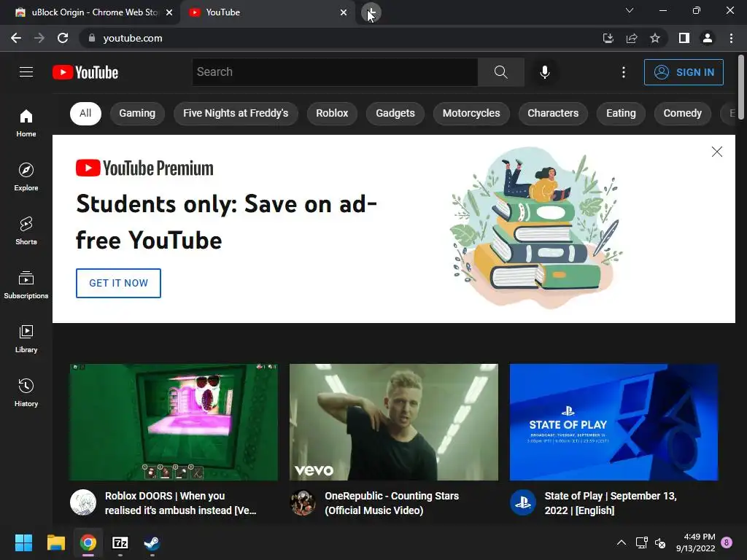Image resolution: width=747 pixels, height=560 pixels.
Task: Close the uBlock Origin tab
Action: click(x=169, y=13)
